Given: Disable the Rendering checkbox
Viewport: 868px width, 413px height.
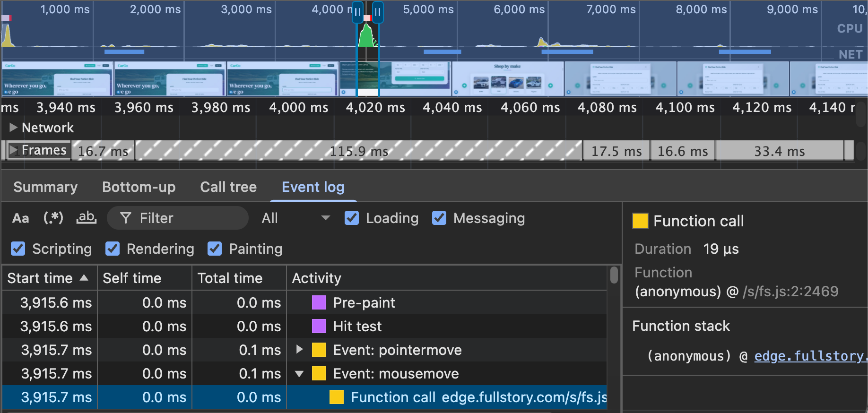Looking at the screenshot, I should coord(113,249).
